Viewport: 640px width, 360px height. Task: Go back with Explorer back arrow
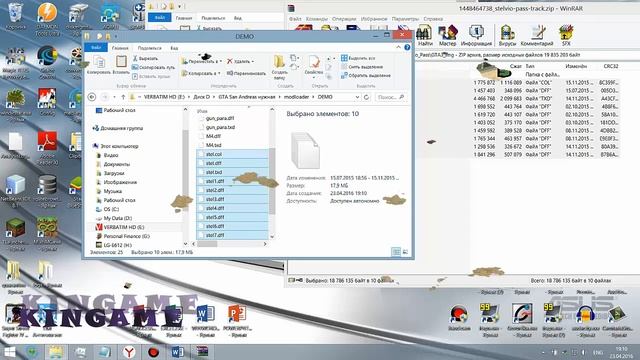coord(92,97)
